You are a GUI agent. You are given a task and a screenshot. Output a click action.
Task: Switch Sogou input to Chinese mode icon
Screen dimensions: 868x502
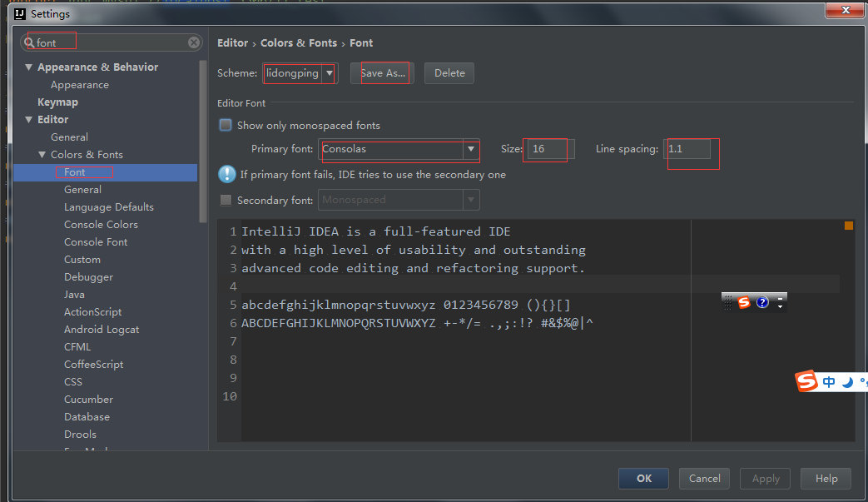(x=829, y=382)
